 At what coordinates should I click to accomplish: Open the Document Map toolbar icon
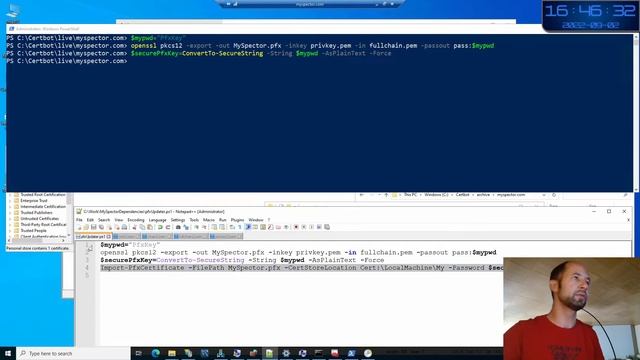pyautogui.click(x=262, y=227)
